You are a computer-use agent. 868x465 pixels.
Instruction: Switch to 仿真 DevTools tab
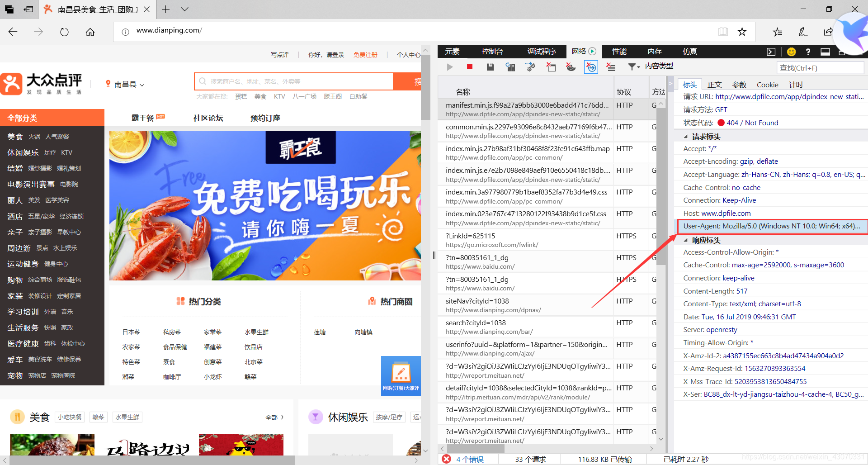tap(690, 52)
